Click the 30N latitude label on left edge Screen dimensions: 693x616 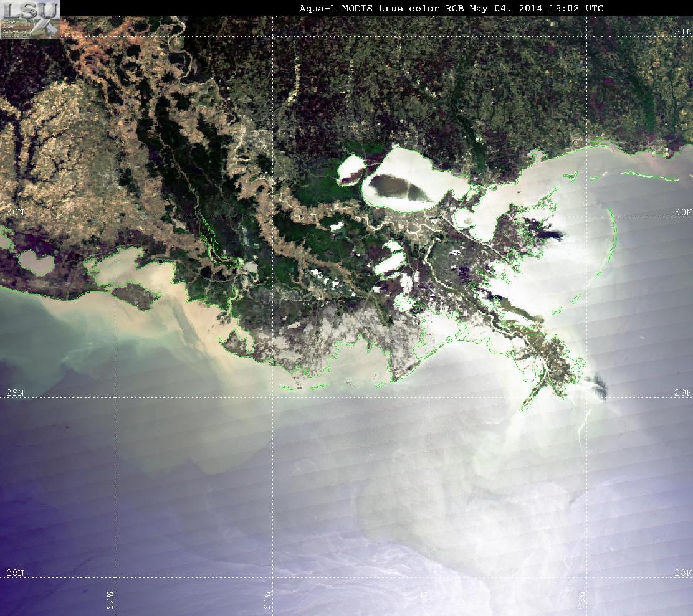coord(15,212)
